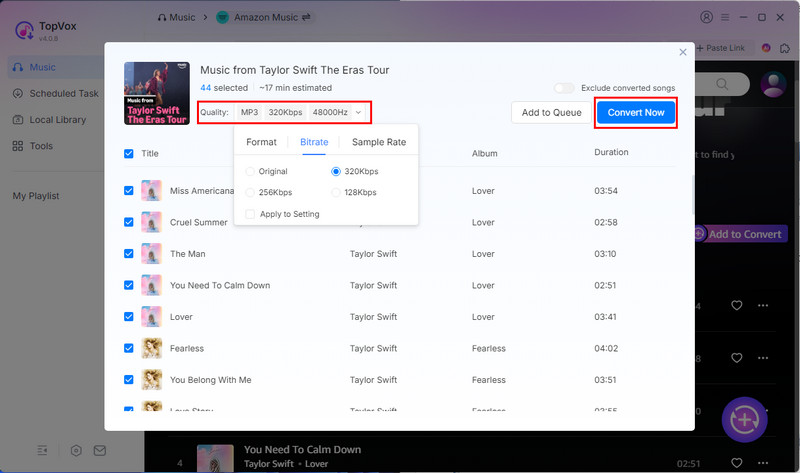Open the user account icon in title bar
This screenshot has width=800, height=473.
coord(706,17)
